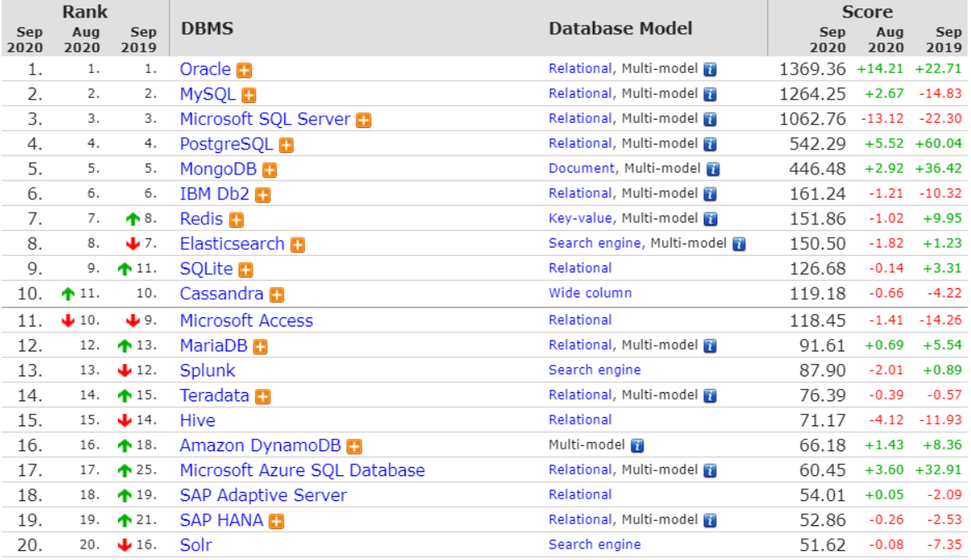Click the info icon in Elasticsearch row
The width and height of the screenshot is (971, 560).
739,243
